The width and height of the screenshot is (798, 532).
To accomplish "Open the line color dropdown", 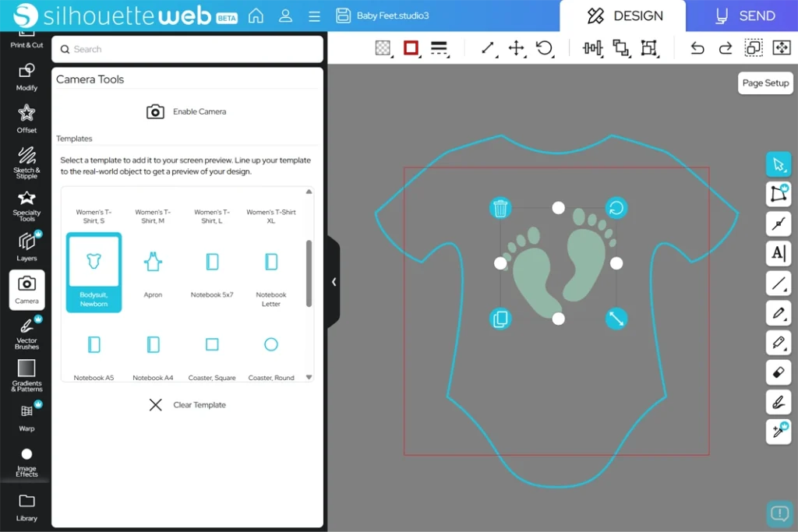I will (x=411, y=48).
